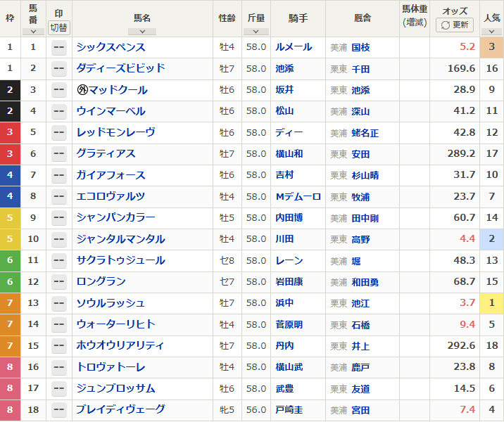Open jockey link Mデムーロ
The image size is (504, 422).
298,196
